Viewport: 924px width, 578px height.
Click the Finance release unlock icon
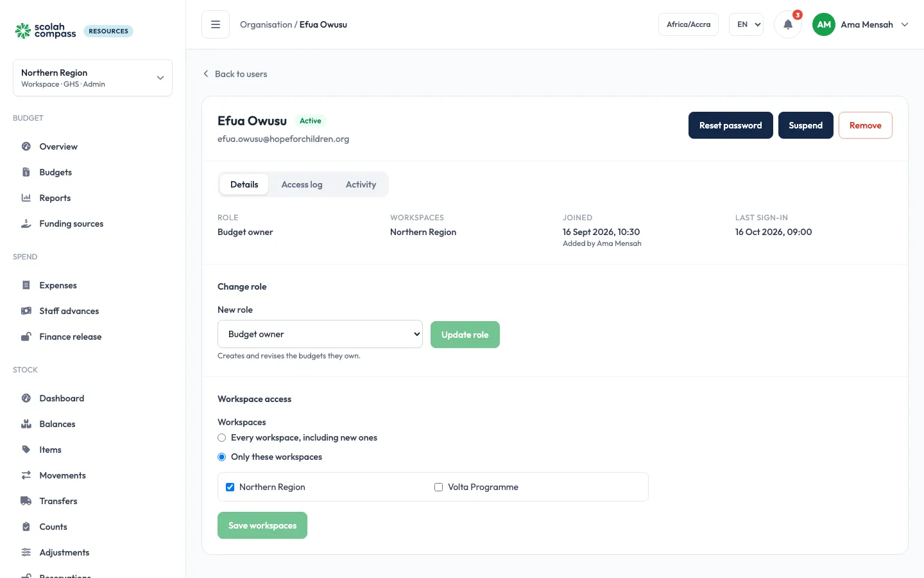(26, 337)
